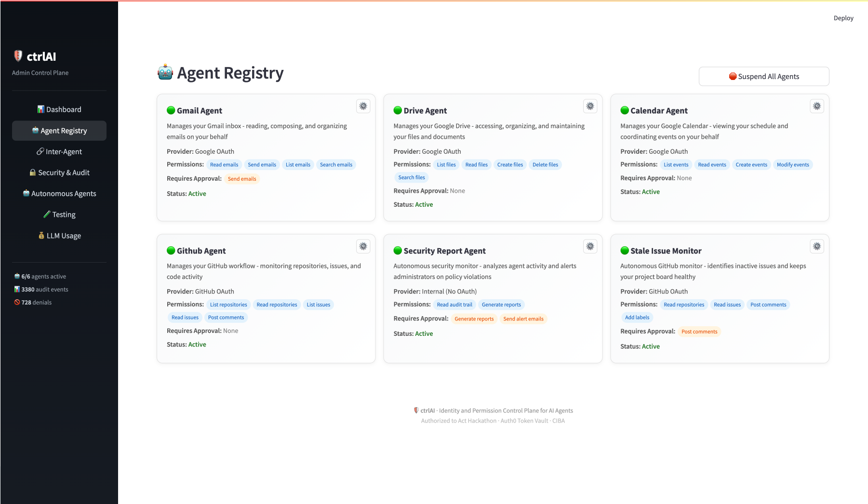Click 'Add labels' permission tag
868x504 pixels.
pyautogui.click(x=637, y=318)
